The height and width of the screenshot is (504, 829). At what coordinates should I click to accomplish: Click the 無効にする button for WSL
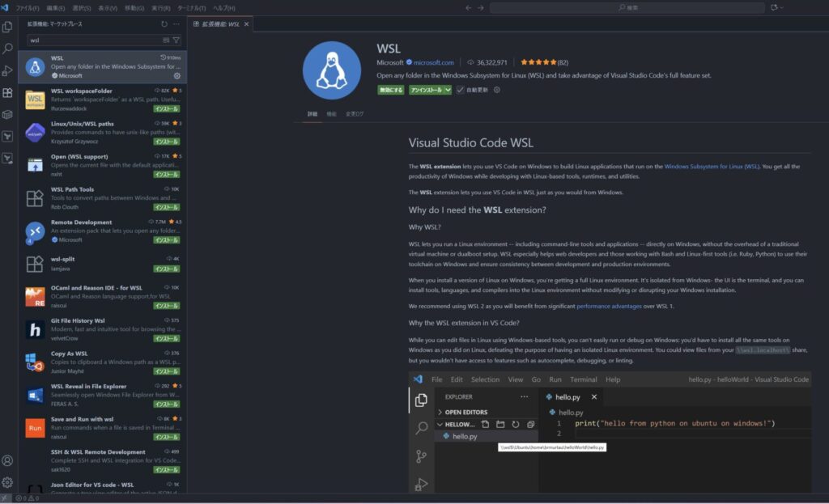pyautogui.click(x=390, y=90)
